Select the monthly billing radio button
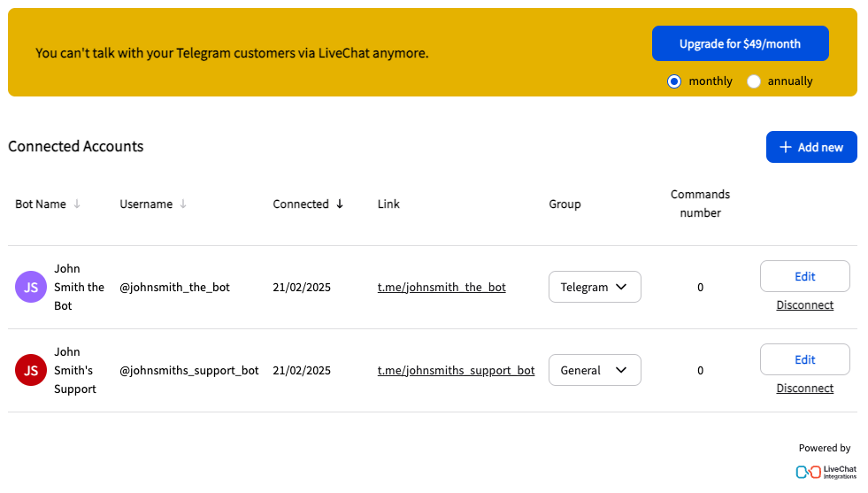868x493 pixels. [673, 81]
